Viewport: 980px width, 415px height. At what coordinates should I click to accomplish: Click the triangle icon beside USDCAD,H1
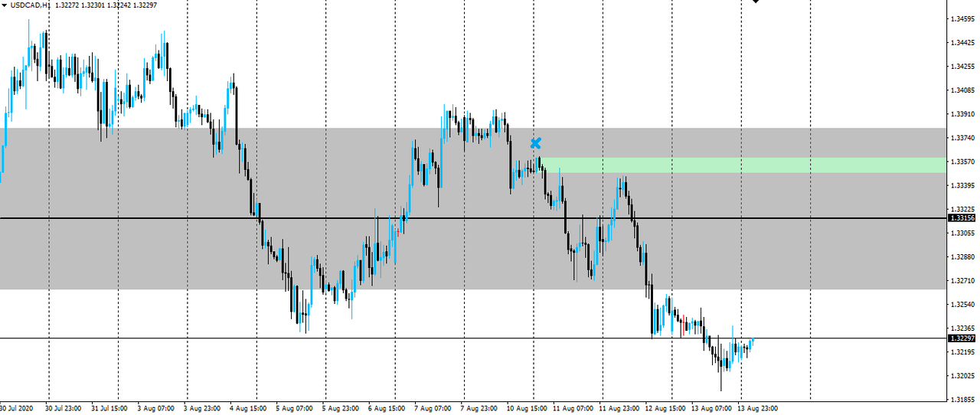(5, 5)
